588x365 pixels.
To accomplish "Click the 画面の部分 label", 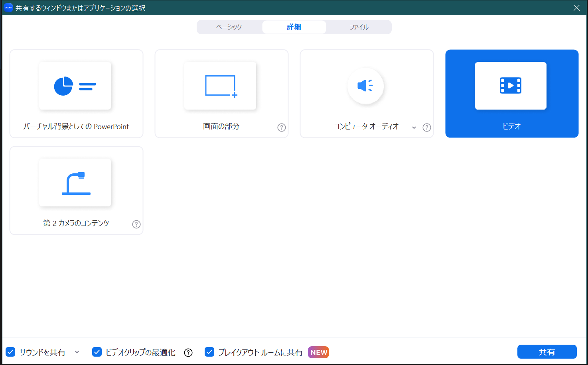I will coord(221,126).
